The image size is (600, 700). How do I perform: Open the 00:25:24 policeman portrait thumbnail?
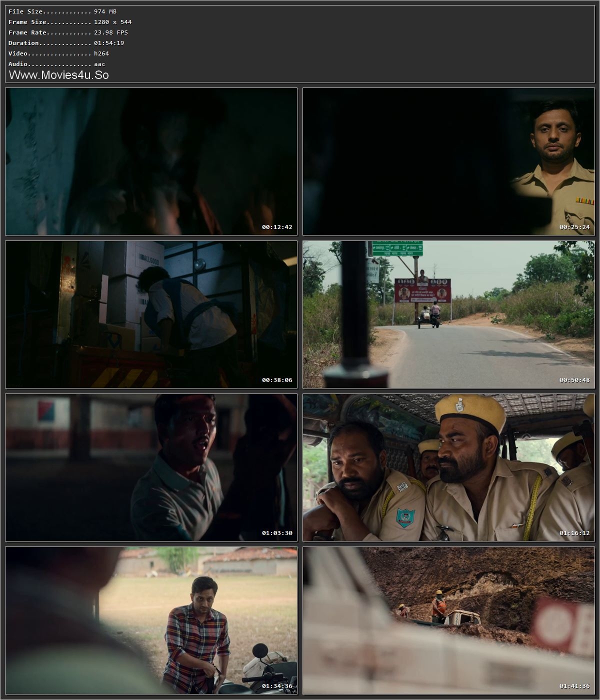coord(447,161)
